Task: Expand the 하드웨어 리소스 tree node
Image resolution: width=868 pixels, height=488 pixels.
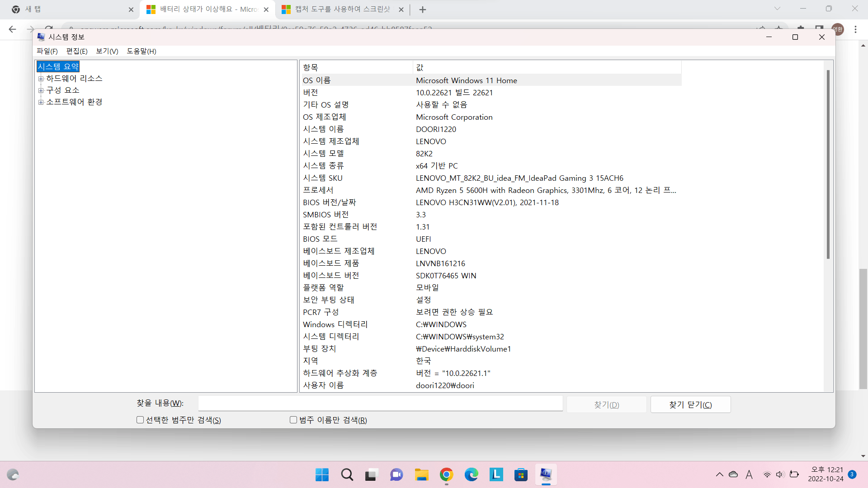Action: (41, 79)
